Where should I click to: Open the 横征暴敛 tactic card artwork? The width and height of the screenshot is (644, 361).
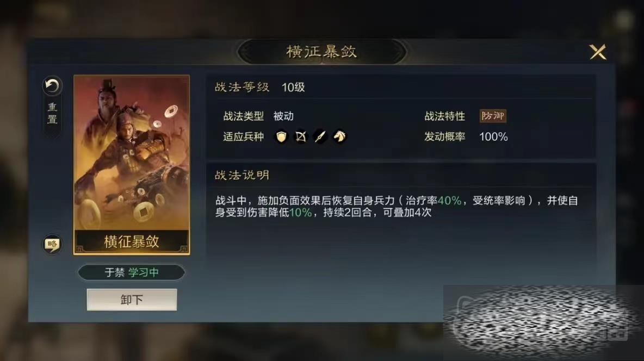[132, 165]
